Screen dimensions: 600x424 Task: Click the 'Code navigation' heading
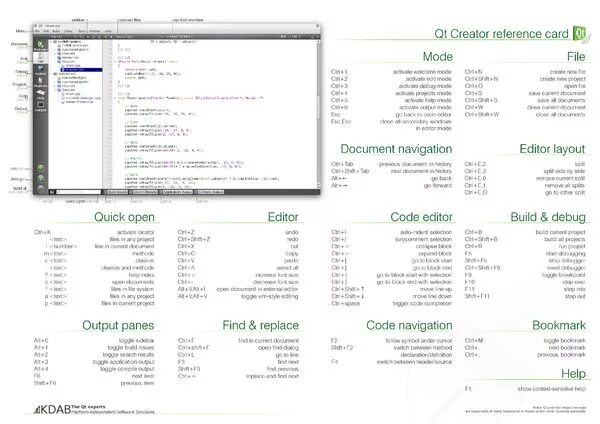(x=409, y=325)
